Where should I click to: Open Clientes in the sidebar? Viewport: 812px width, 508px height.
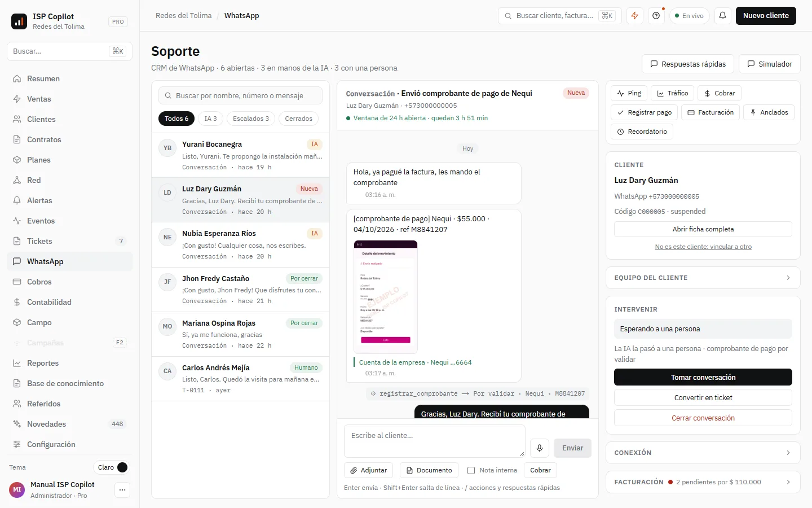[x=70, y=119]
